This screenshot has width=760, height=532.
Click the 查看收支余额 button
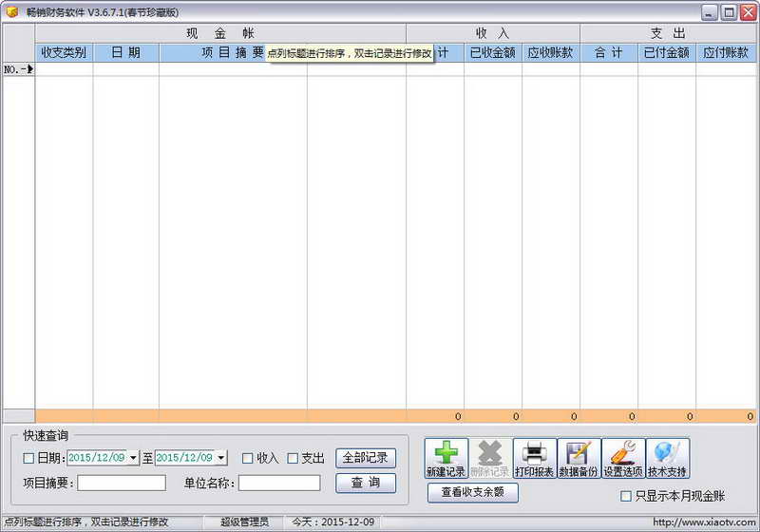(x=472, y=492)
